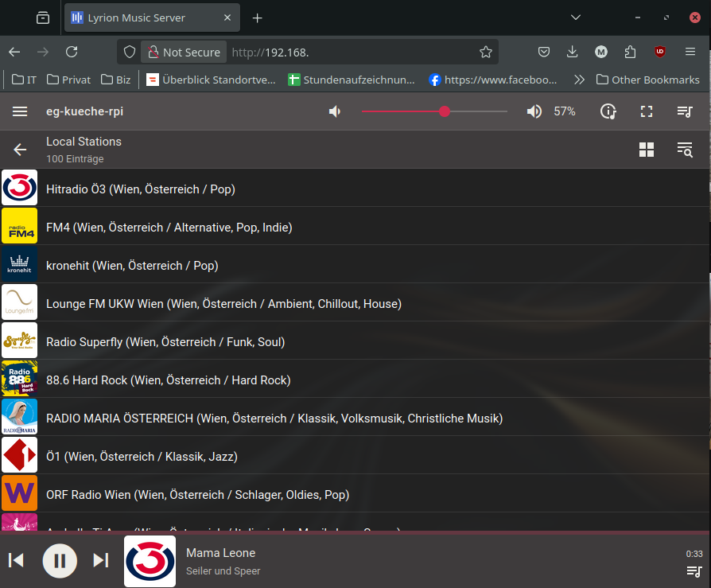The width and height of the screenshot is (711, 588).
Task: List all tabs dropdown arrow
Action: [576, 18]
